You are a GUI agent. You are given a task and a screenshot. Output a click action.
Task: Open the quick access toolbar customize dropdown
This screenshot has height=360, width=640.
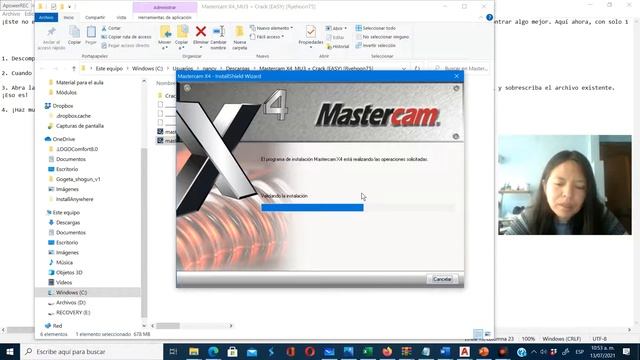[69, 7]
